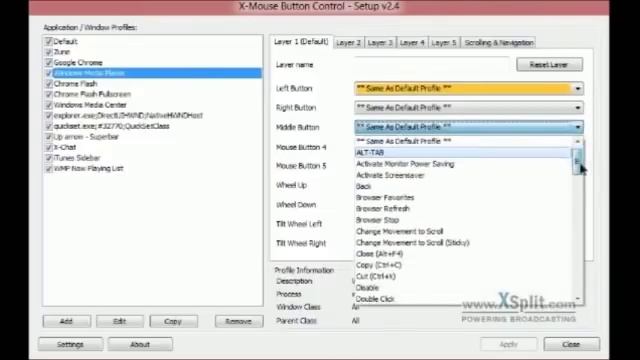The width and height of the screenshot is (640, 360).
Task: Click the Copy profile button
Action: [173, 321]
